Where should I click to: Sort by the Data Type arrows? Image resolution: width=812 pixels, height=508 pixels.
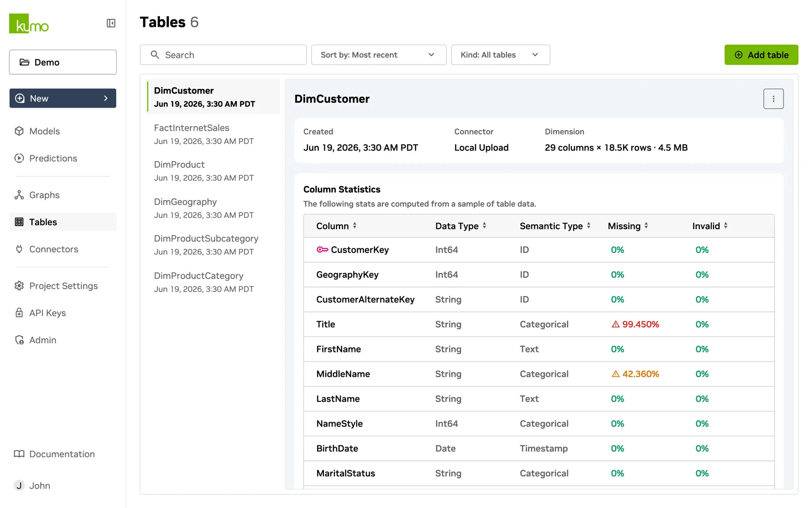[x=484, y=226]
